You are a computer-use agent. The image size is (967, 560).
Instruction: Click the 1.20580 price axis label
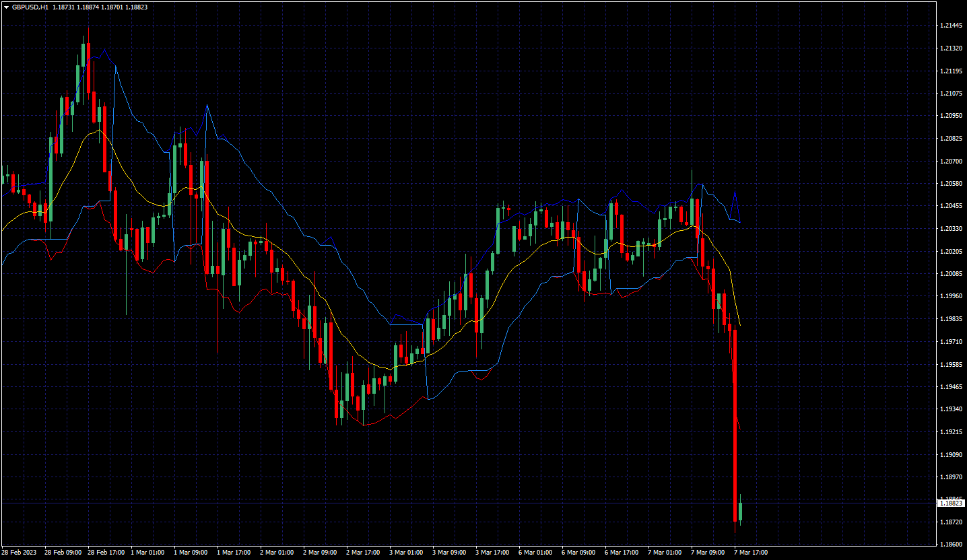(x=951, y=184)
